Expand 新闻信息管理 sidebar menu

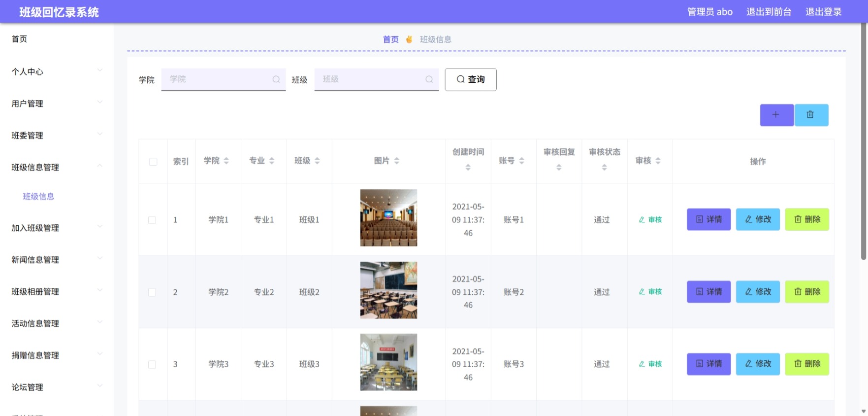[57, 260]
